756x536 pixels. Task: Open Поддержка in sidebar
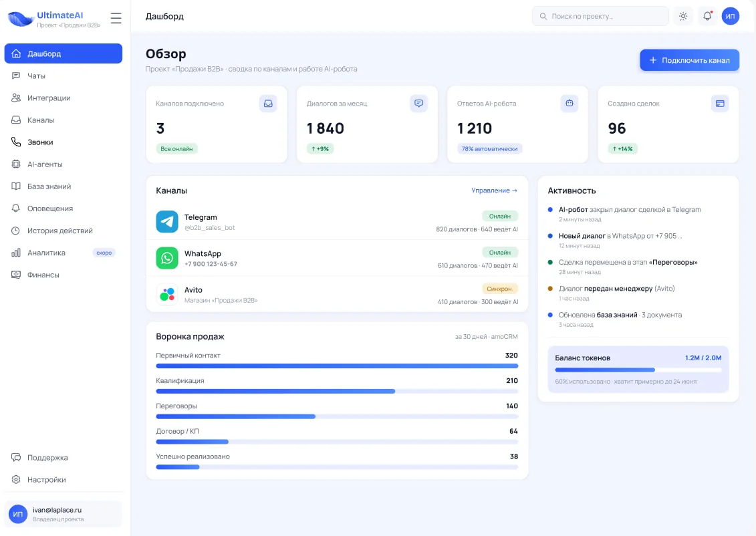tap(63, 457)
